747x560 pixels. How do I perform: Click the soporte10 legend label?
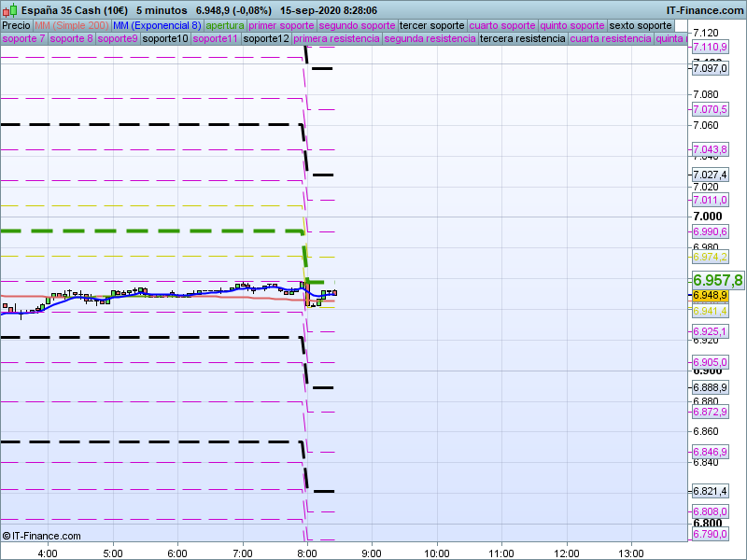click(x=165, y=39)
